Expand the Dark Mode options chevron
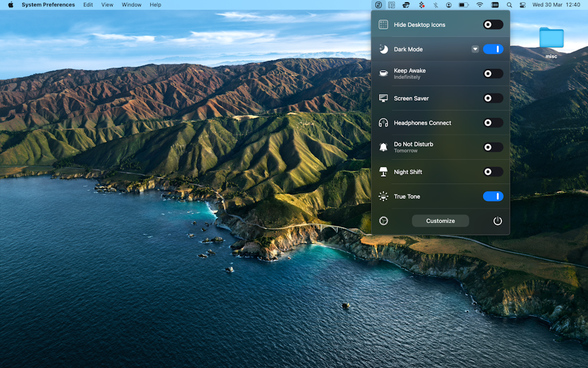This screenshot has height=368, width=588. tap(475, 49)
